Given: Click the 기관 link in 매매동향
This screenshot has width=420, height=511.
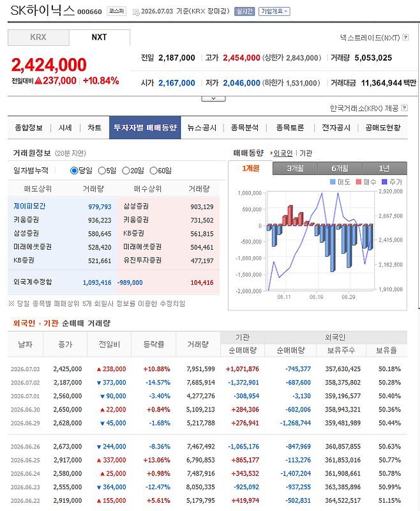Looking at the screenshot, I should 306,153.
